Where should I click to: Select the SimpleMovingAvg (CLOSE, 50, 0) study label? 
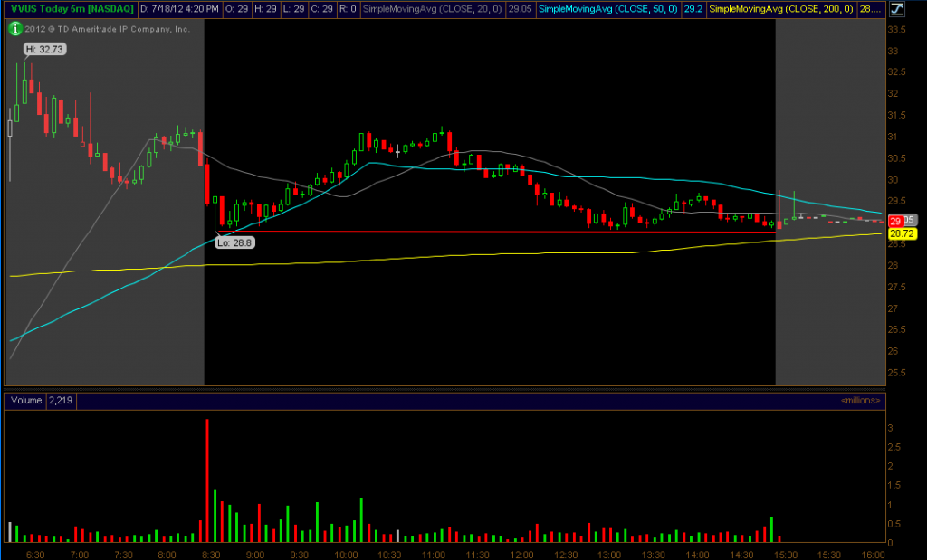click(609, 9)
